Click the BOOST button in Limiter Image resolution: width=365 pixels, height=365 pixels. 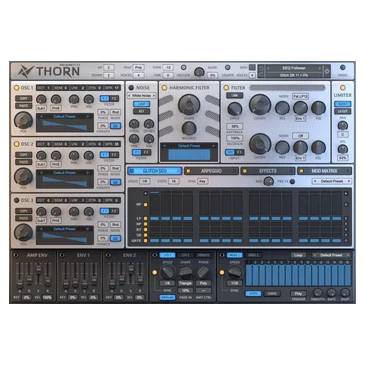[x=342, y=104]
